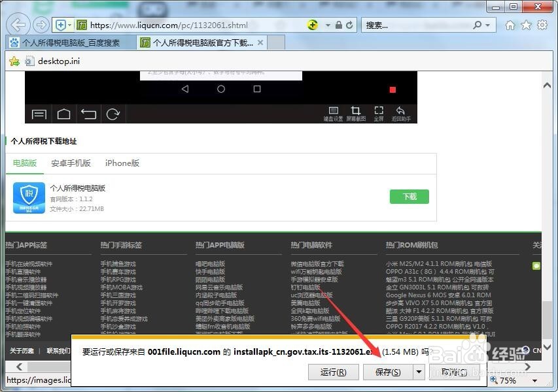Go back with the browser back arrow

pyautogui.click(x=18, y=25)
